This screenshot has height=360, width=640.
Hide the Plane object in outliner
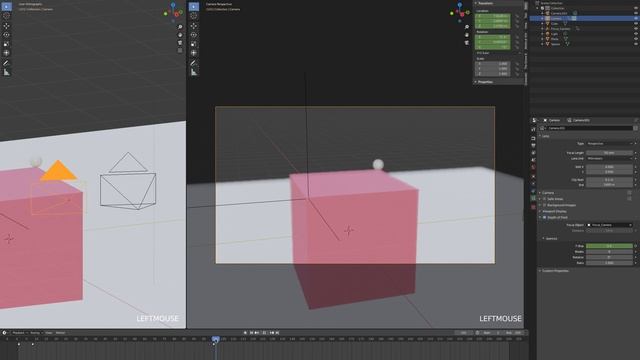pyautogui.click(x=636, y=39)
